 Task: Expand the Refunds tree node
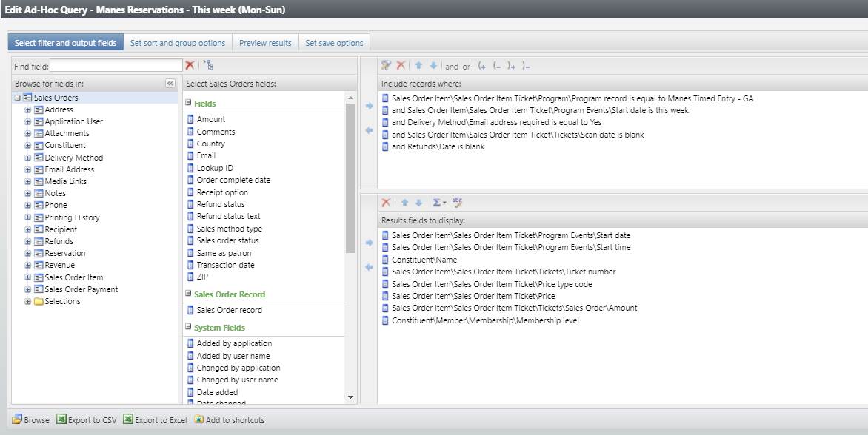28,241
